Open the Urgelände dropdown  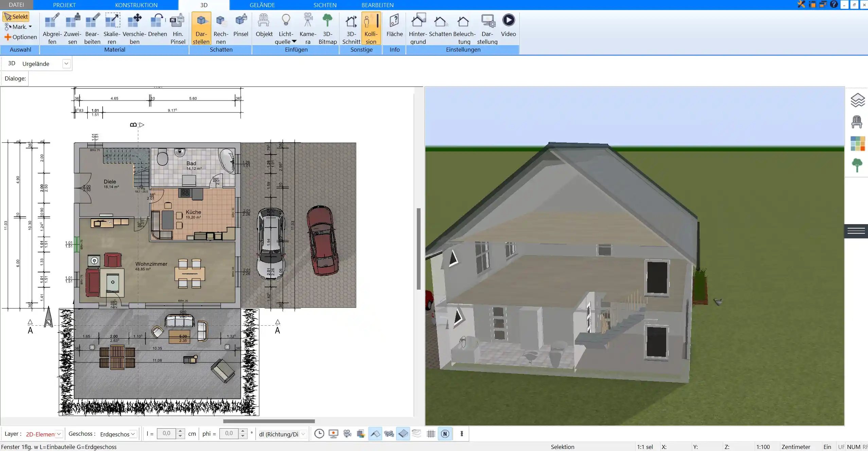point(66,64)
